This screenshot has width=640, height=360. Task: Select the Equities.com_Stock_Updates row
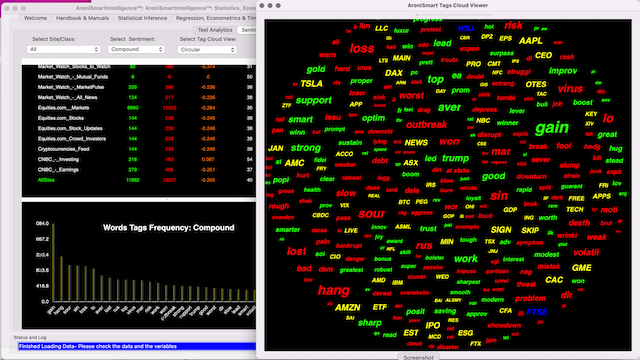[139, 128]
